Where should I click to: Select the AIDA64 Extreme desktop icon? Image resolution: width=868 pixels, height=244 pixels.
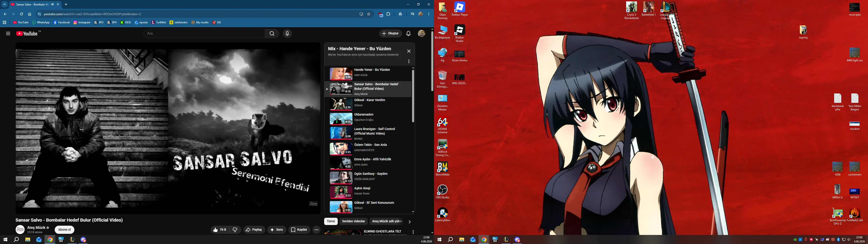442,125
